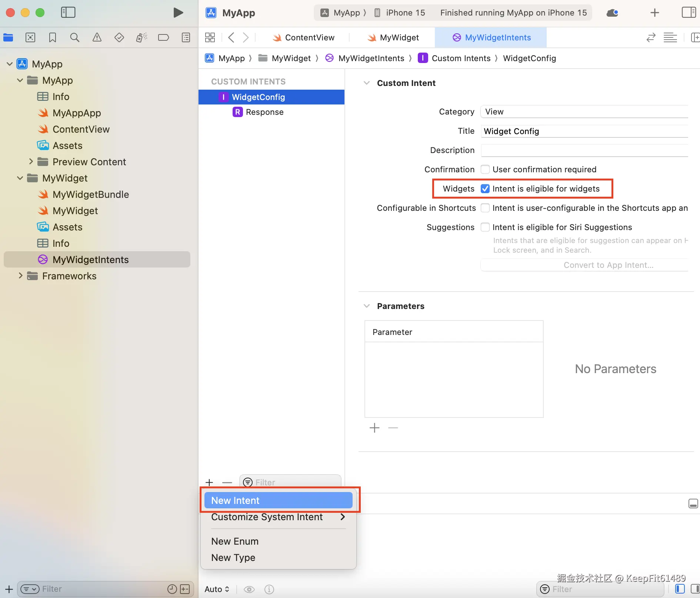Image resolution: width=700 pixels, height=598 pixels.
Task: Enable Siri Suggestions eligibility checkbox
Action: click(x=485, y=227)
